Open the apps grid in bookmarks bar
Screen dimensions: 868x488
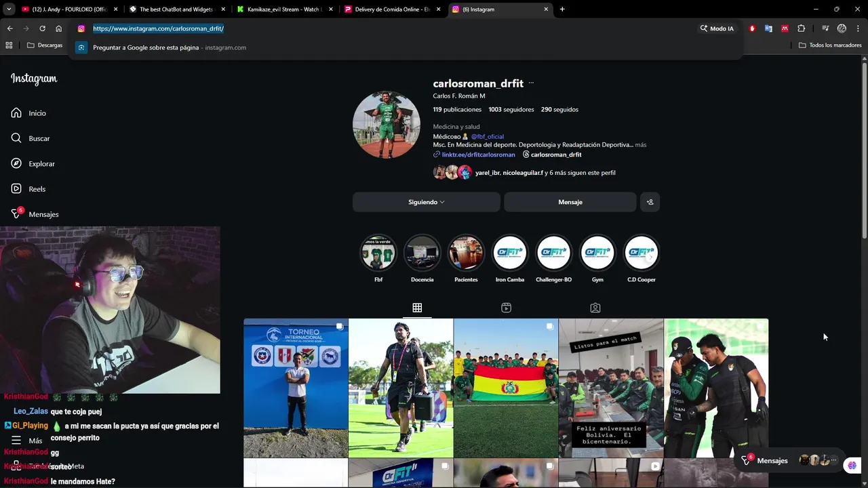click(x=9, y=45)
